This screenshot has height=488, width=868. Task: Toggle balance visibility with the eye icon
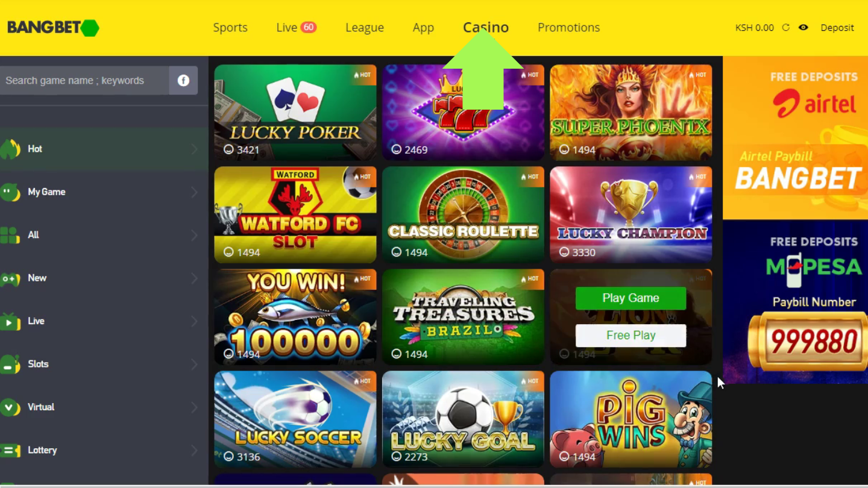tap(803, 27)
